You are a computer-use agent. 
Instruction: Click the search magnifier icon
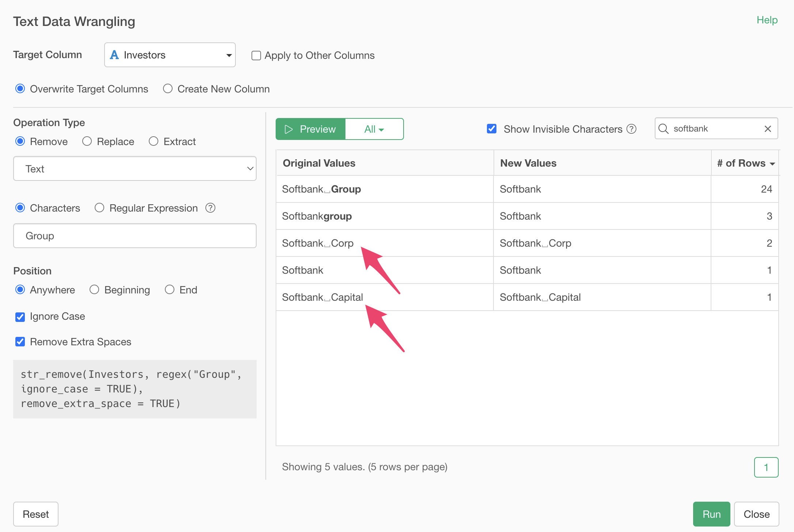663,129
